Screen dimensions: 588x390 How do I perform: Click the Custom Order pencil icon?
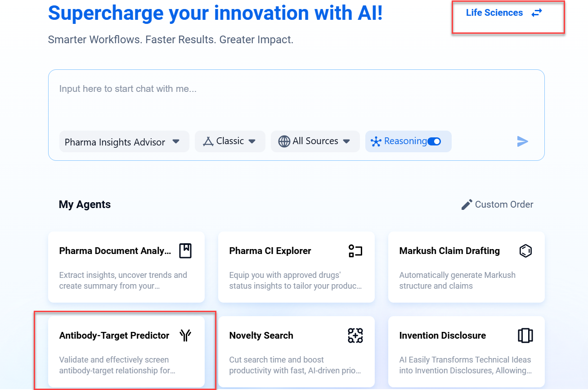[467, 204]
